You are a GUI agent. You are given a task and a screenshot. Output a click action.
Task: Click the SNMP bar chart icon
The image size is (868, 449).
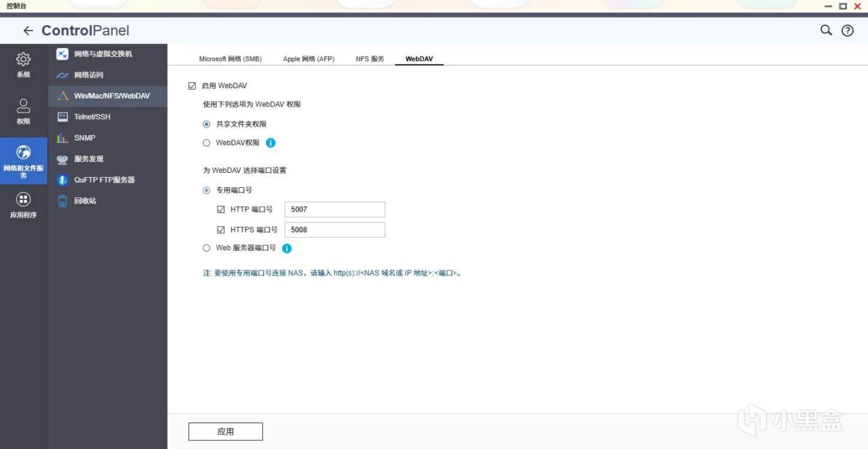(62, 138)
